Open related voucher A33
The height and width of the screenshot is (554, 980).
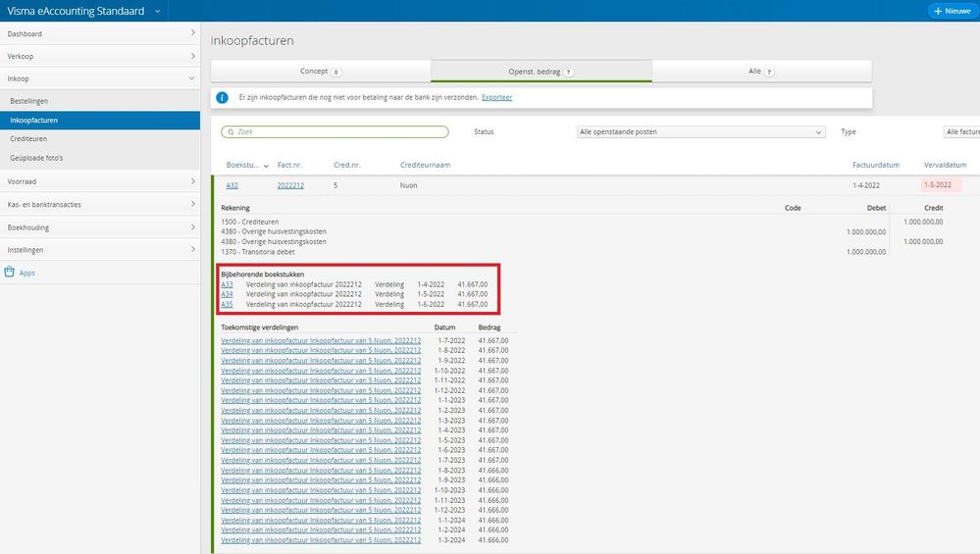pyautogui.click(x=227, y=284)
